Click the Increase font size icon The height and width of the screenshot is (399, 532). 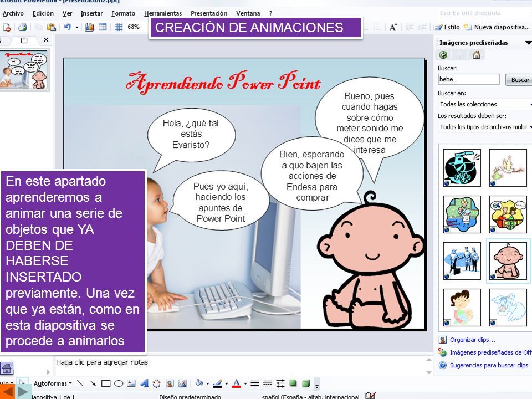[x=393, y=27]
